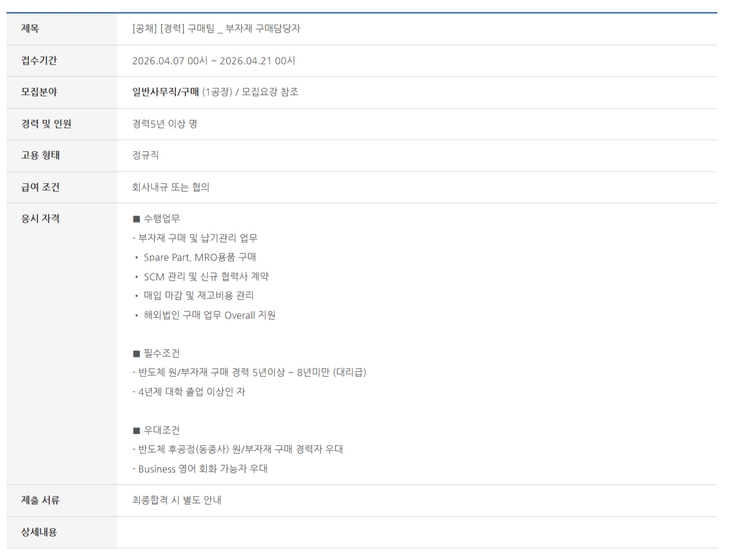Click the bold '일반사무직/구매' text
Viewport: 741px width, 560px height.
tap(166, 92)
